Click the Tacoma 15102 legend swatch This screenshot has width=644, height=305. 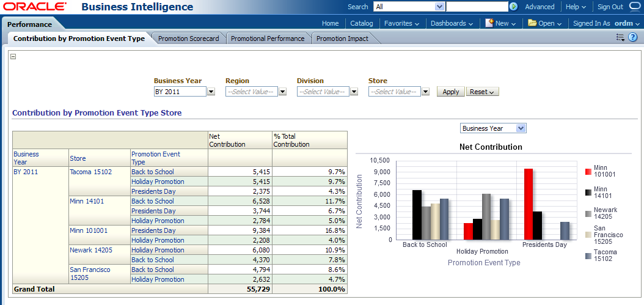588,256
